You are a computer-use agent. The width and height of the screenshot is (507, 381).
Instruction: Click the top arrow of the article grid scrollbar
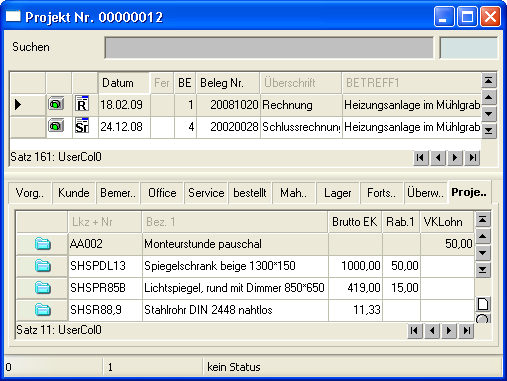[483, 219]
